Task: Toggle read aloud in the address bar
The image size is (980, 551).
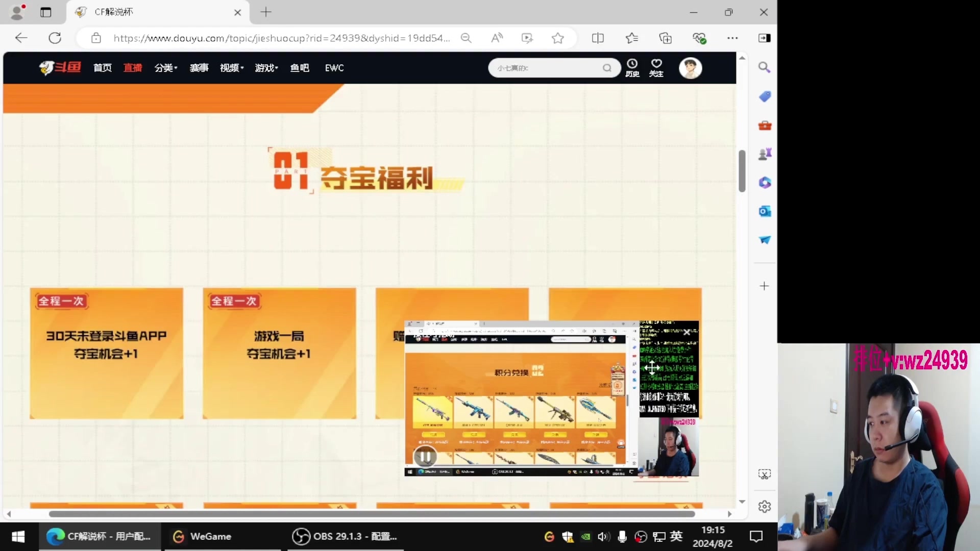Action: click(497, 38)
